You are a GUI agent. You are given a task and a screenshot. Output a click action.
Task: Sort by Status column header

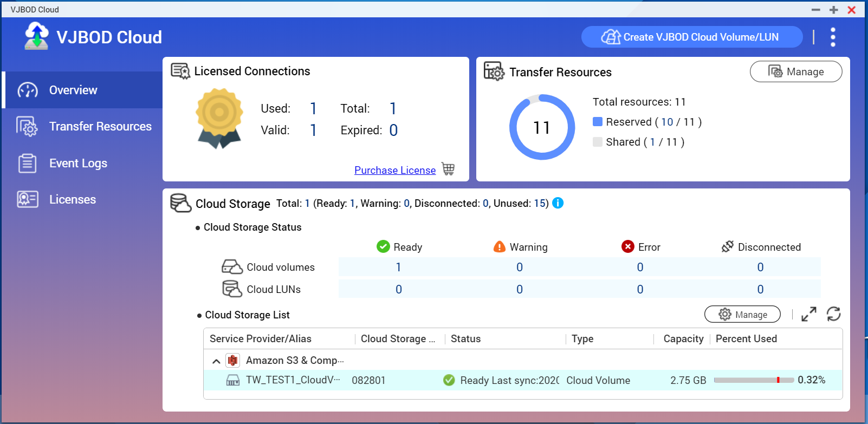click(465, 338)
